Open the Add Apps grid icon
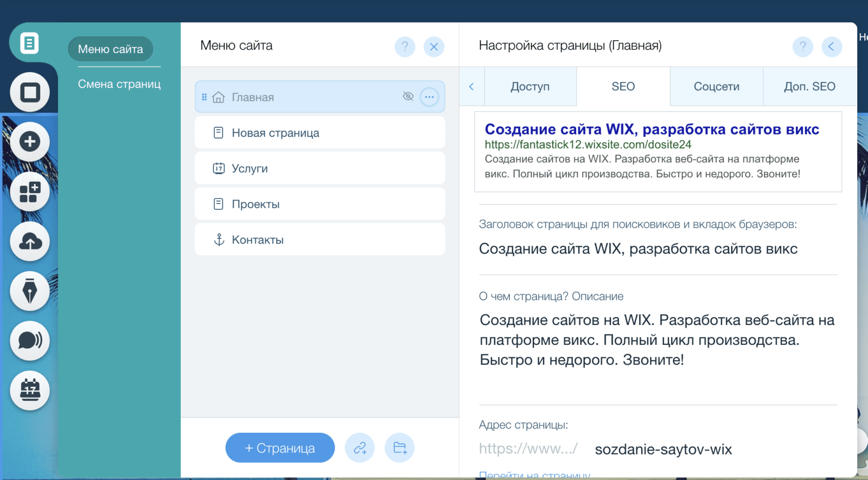 point(30,191)
